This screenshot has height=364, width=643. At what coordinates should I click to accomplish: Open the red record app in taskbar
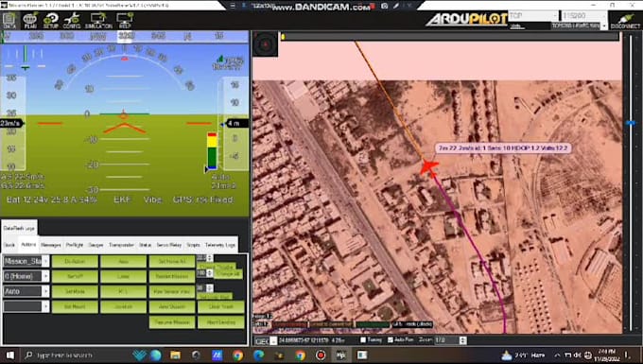pos(321,355)
